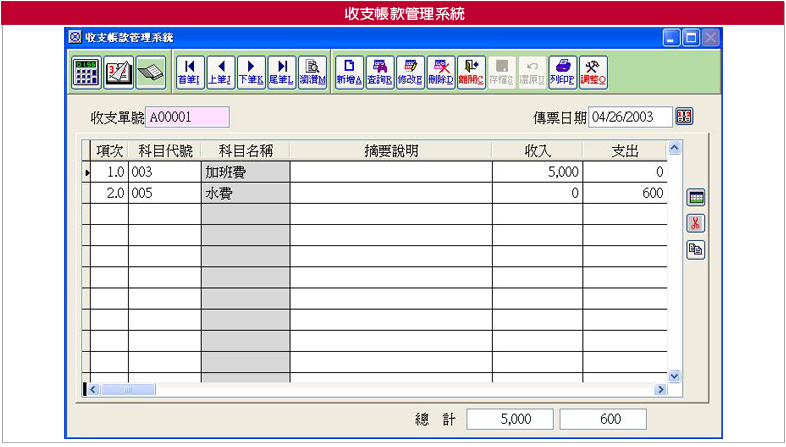Open the browse records (瀏覽) tool
The width and height of the screenshot is (786, 447).
(313, 72)
